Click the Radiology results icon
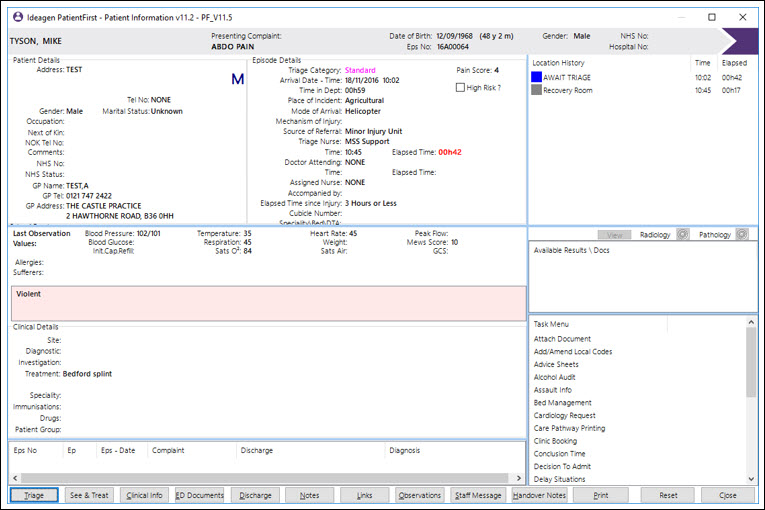The height and width of the screenshot is (510, 765). (683, 235)
